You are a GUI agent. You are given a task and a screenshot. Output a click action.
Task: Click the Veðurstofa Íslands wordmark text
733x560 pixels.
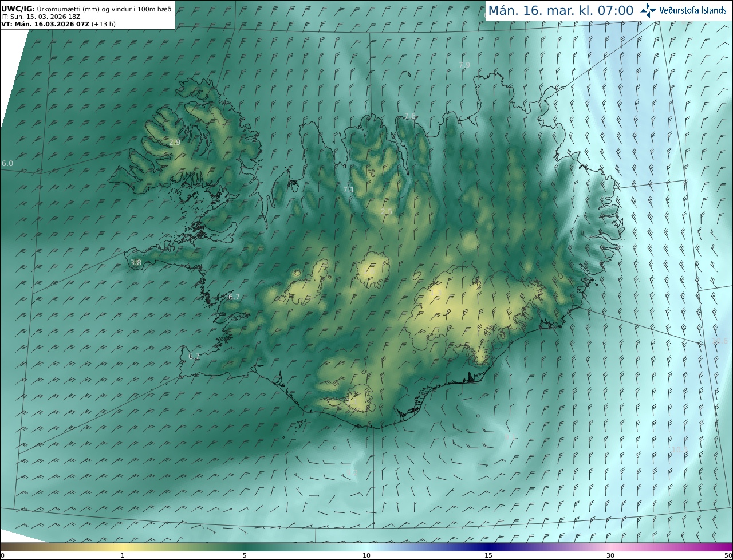point(693,10)
